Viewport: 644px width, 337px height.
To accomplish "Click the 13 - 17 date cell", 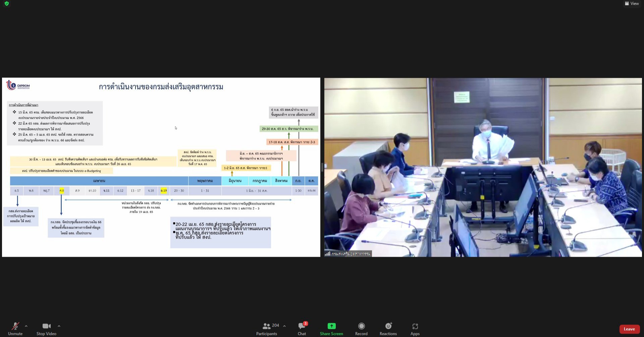I will pos(136,191).
